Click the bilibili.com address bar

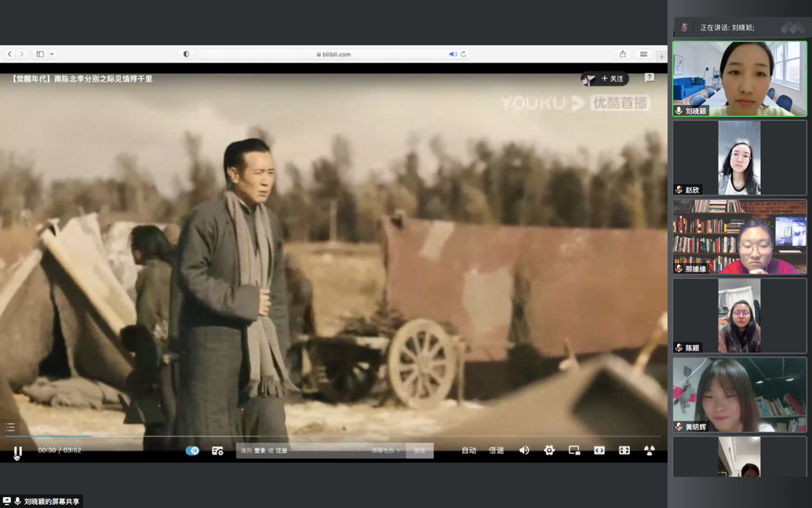[333, 54]
